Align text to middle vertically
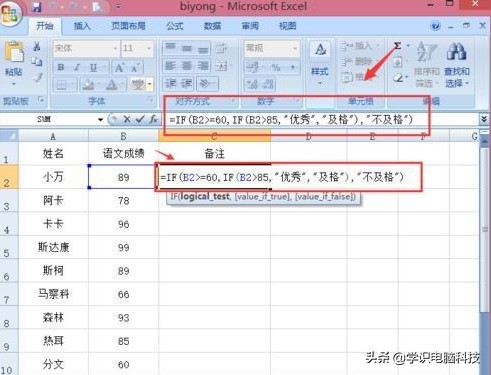 pos(187,48)
